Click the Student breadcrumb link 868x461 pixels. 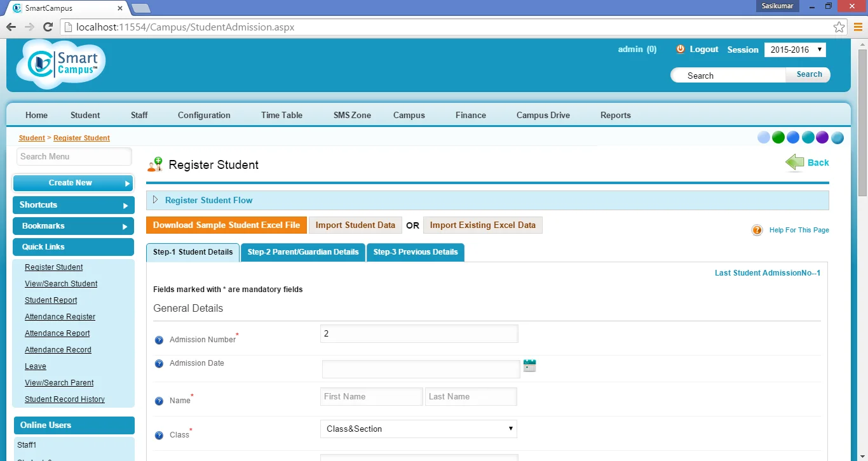pos(32,138)
